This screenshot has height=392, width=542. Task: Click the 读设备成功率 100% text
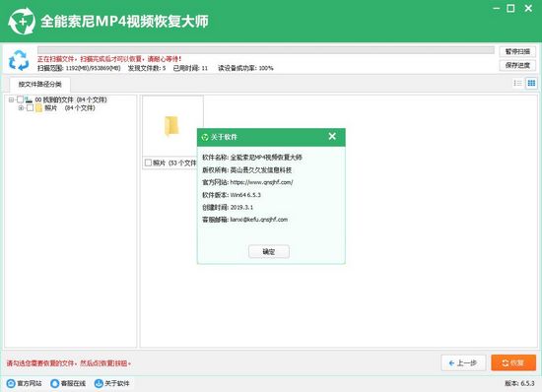[x=245, y=68]
